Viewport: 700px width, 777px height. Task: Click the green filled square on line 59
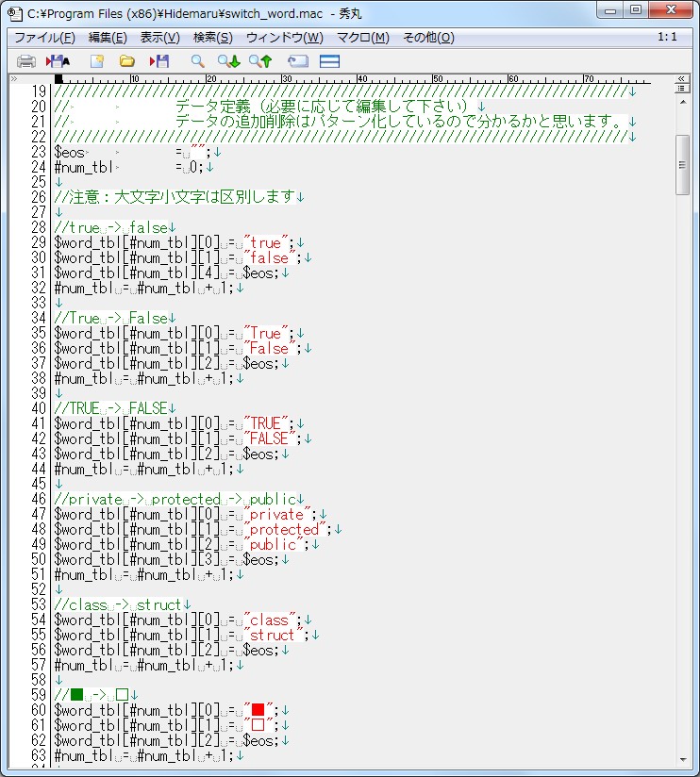tap(76, 695)
